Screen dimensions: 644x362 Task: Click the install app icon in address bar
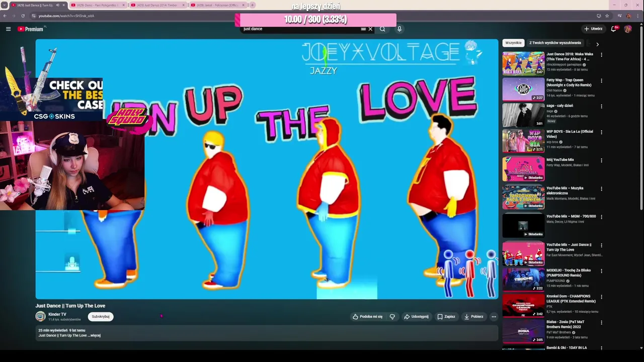click(x=599, y=16)
